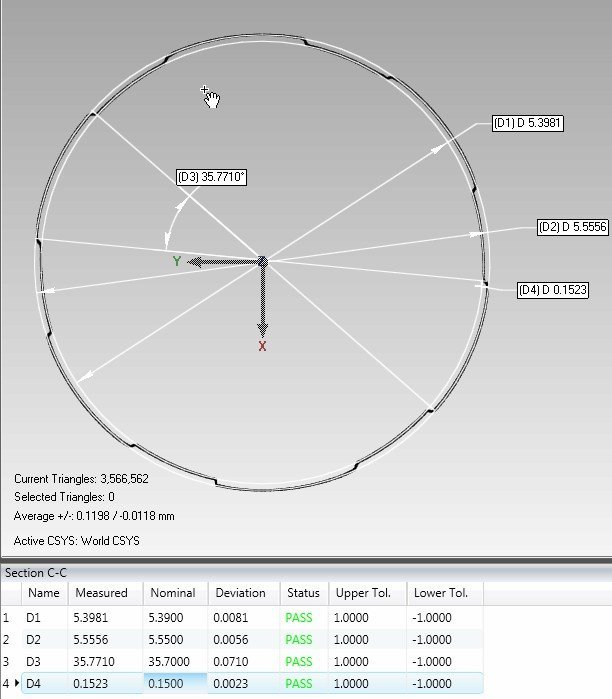Click nominal value 5.3900
The width and height of the screenshot is (612, 699).
click(165, 618)
